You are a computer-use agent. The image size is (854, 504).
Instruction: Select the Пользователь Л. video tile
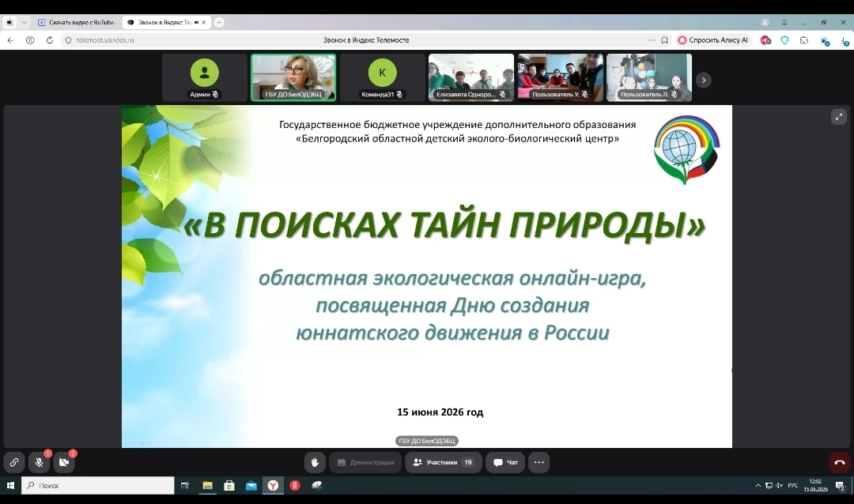649,77
